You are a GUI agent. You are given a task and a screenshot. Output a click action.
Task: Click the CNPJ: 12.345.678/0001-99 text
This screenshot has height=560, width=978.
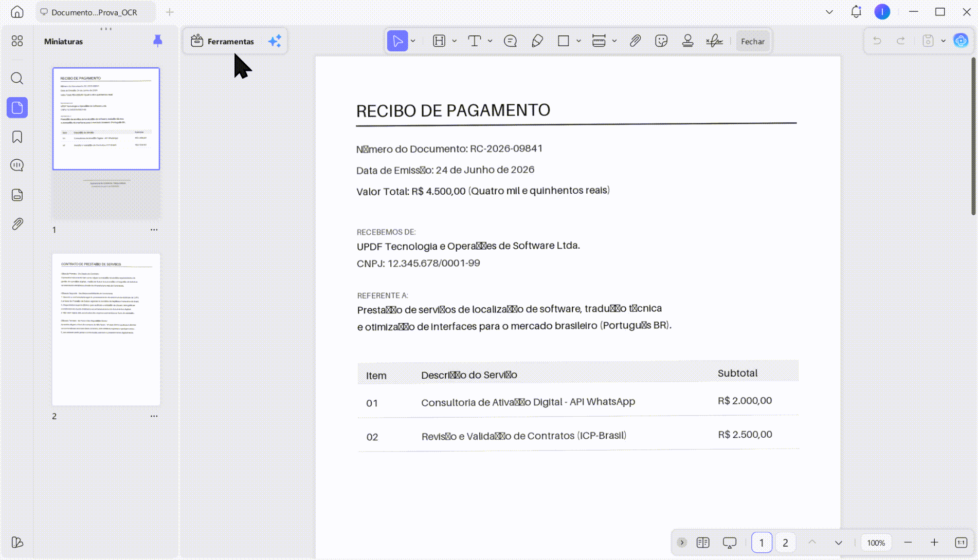coord(418,264)
